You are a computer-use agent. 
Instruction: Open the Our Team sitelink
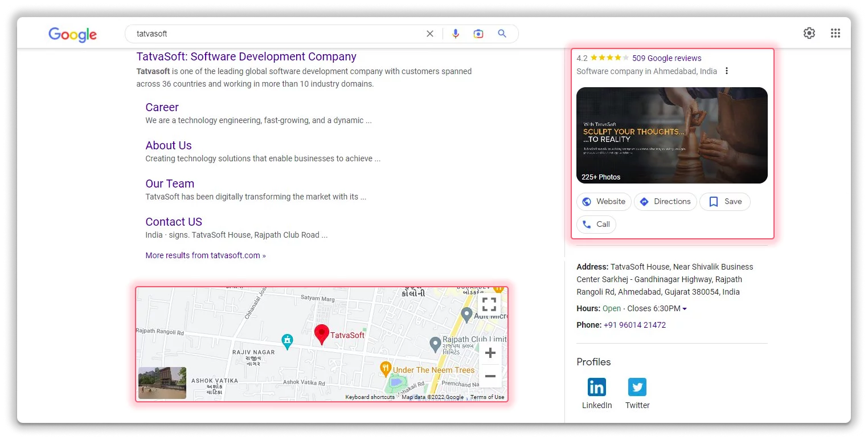[170, 184]
